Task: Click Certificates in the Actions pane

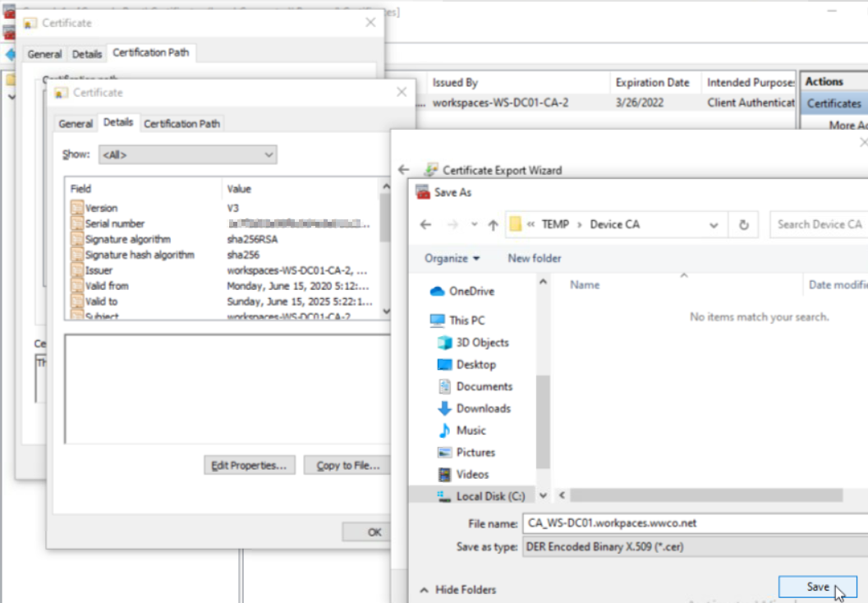Action: point(834,104)
